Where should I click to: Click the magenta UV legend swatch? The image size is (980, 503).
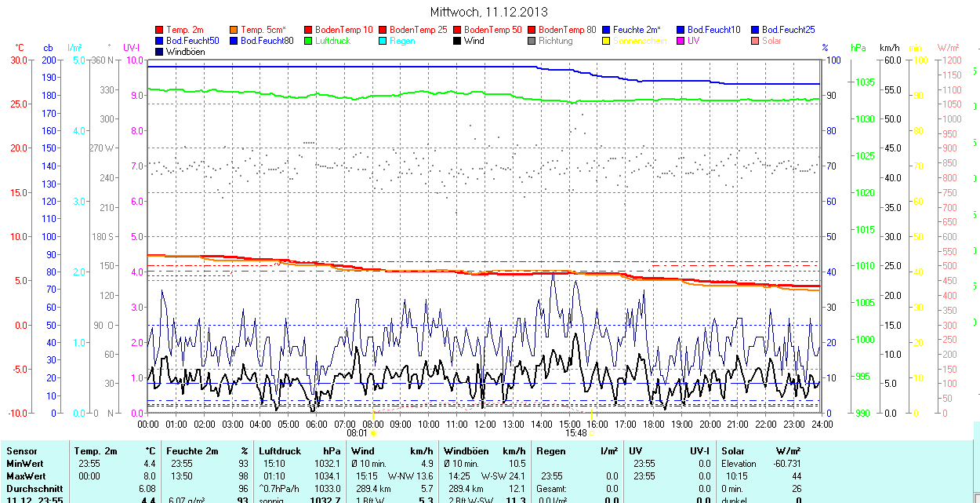point(681,41)
